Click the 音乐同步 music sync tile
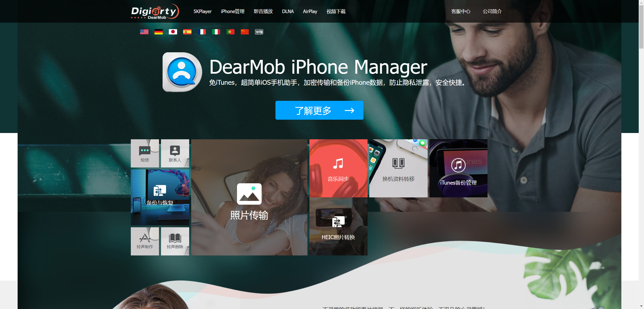 tap(338, 168)
